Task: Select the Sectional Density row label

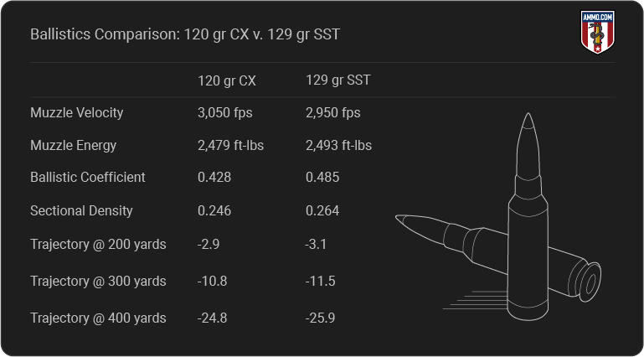Action: click(x=81, y=210)
